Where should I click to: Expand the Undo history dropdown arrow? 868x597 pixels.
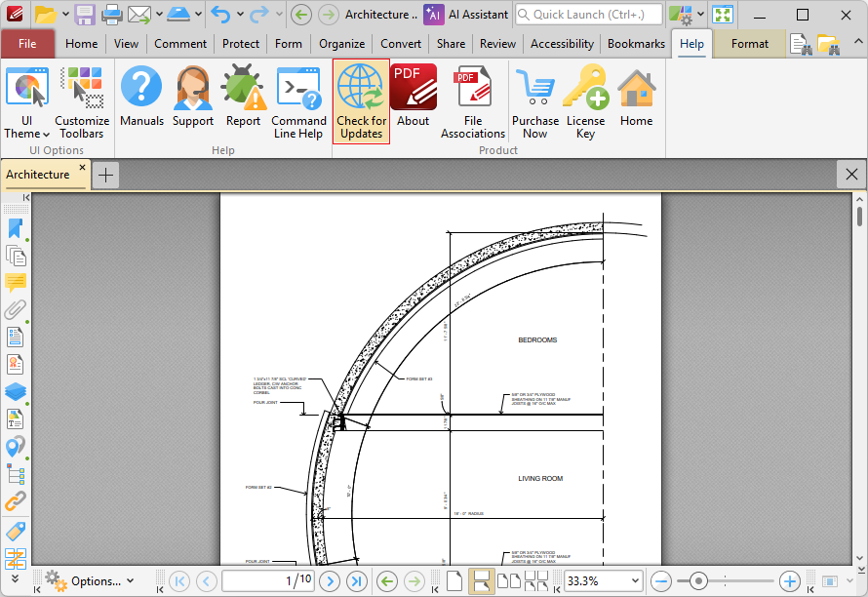pyautogui.click(x=240, y=15)
